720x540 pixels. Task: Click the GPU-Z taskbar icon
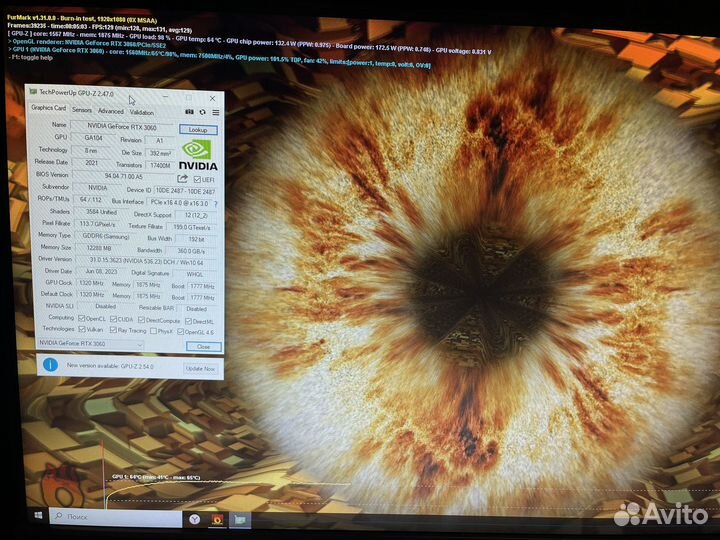pyautogui.click(x=240, y=519)
